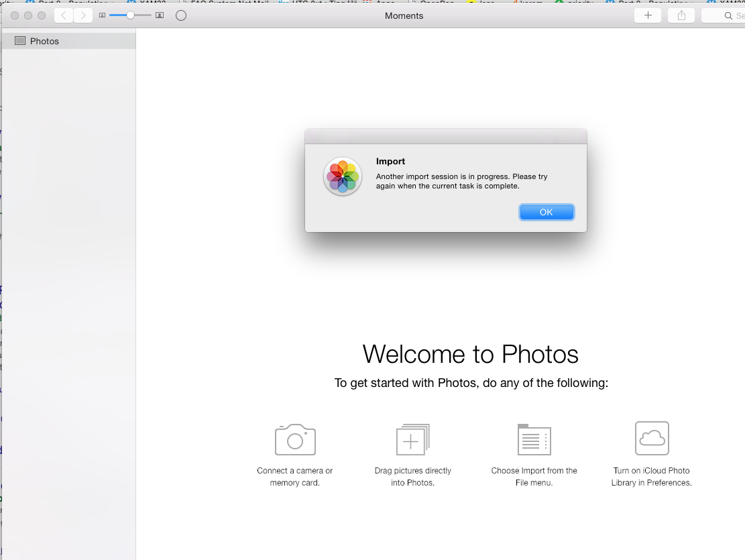Click the small thumbnail zoom-out icon
This screenshot has height=560, width=745.
pyautogui.click(x=102, y=15)
